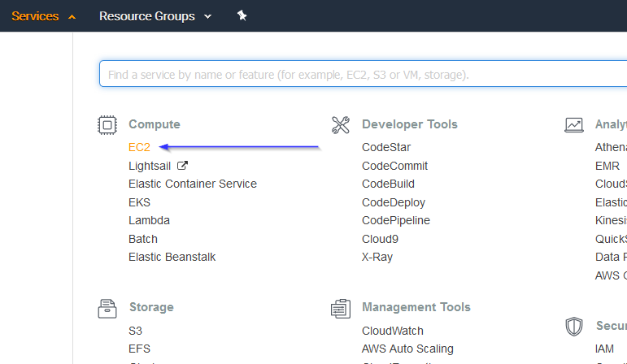Click the Storage category box icon
This screenshot has width=627, height=364.
[107, 309]
